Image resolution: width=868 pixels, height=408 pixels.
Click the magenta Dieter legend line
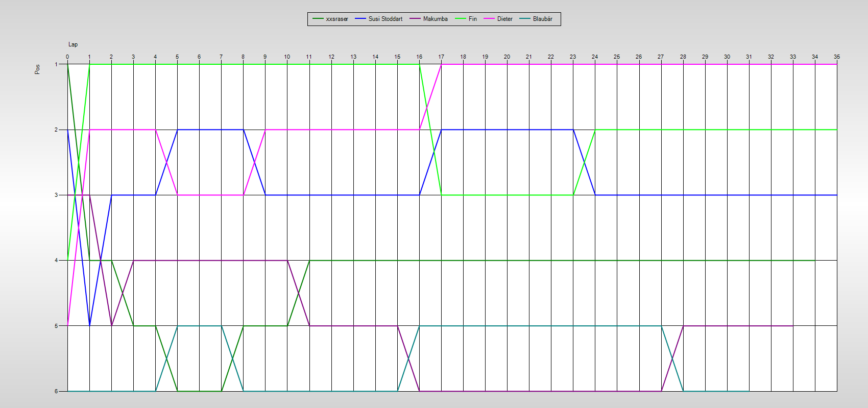[490, 19]
